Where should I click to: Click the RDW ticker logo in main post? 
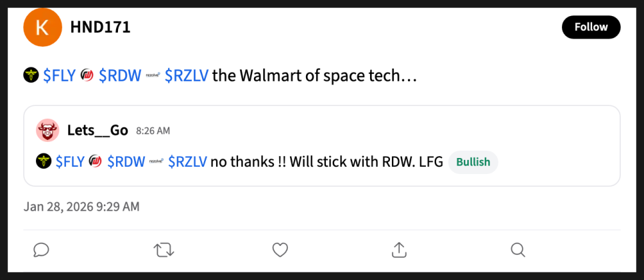87,75
